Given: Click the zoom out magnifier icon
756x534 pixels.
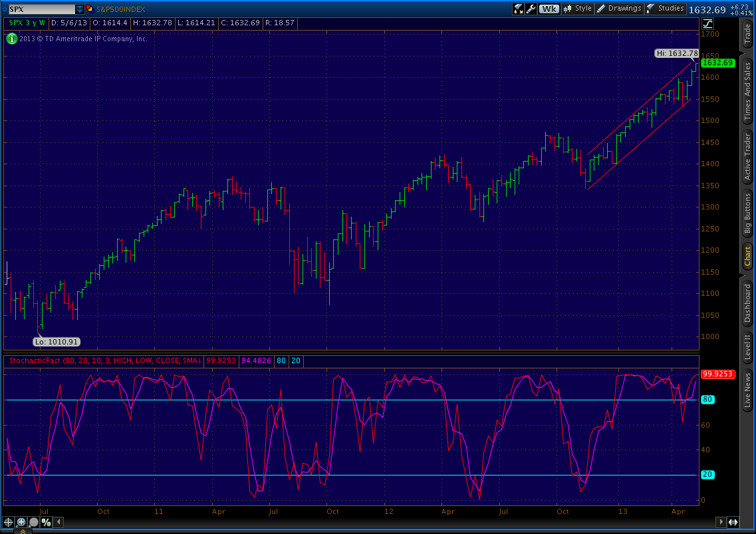Looking at the screenshot, I should click(34, 522).
